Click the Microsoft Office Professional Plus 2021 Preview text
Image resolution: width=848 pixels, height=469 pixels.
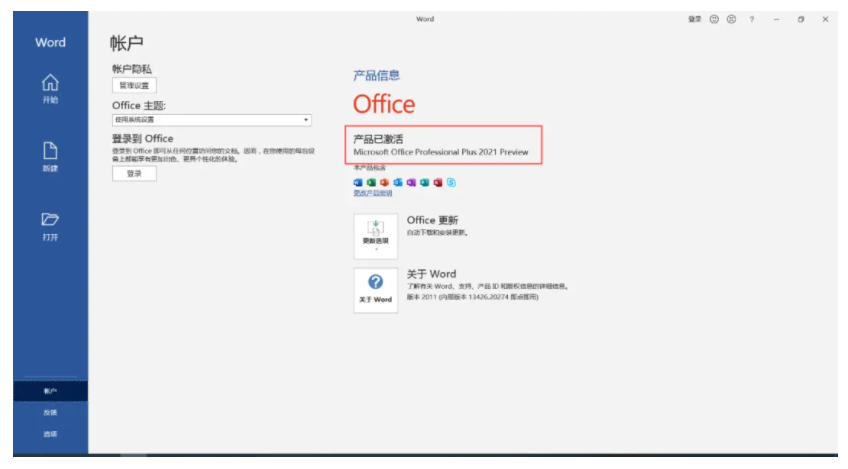click(x=441, y=152)
